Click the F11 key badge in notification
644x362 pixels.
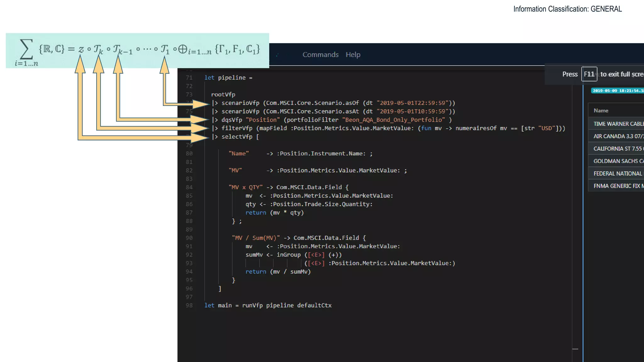(x=589, y=74)
